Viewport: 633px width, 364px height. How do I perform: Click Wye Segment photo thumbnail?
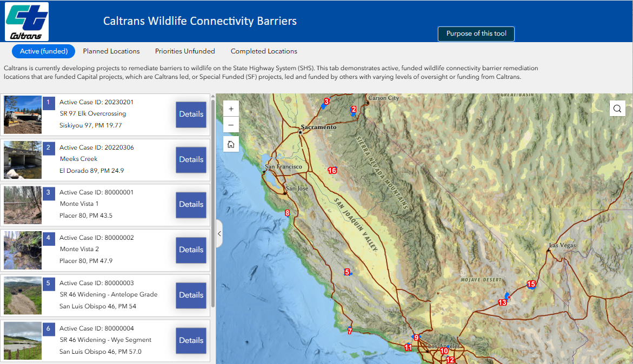coord(23,341)
